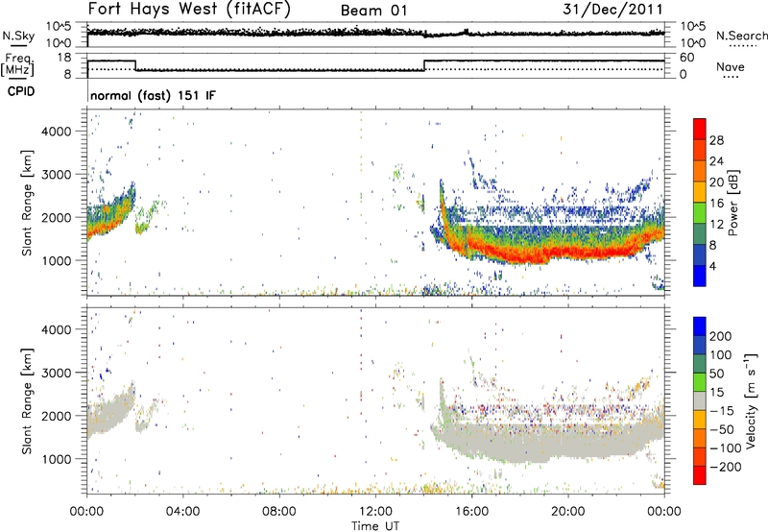The height and width of the screenshot is (532, 768).
Task: Select the "Beam 01" heading text
Action: (373, 11)
